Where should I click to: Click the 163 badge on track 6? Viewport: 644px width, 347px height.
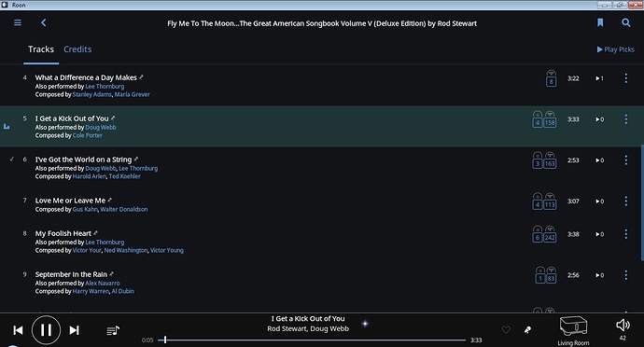click(550, 163)
